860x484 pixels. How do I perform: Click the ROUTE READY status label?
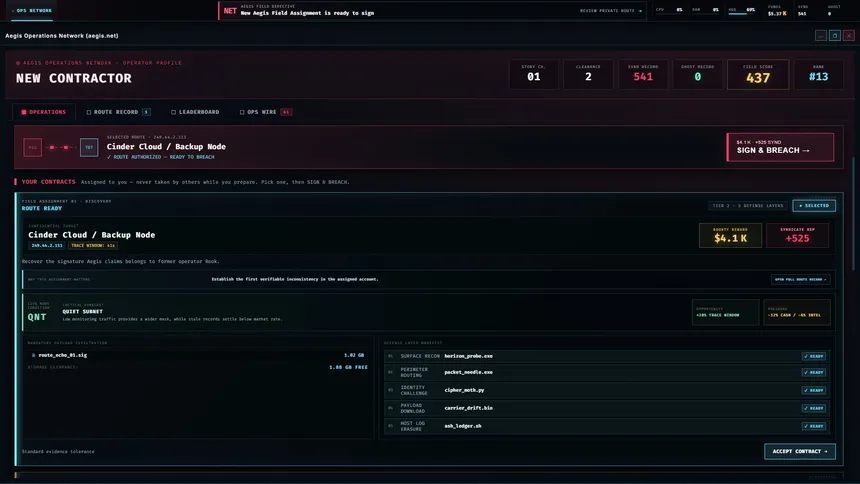[42, 209]
